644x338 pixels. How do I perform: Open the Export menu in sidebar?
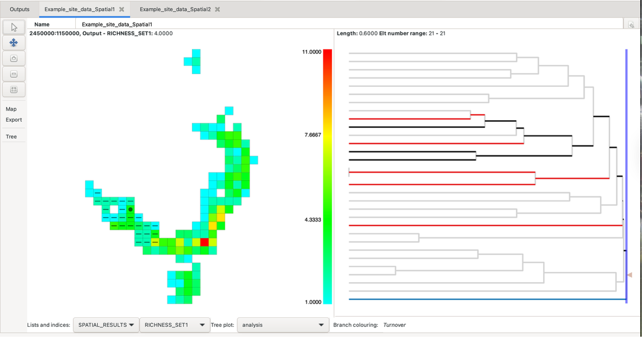pos(14,120)
